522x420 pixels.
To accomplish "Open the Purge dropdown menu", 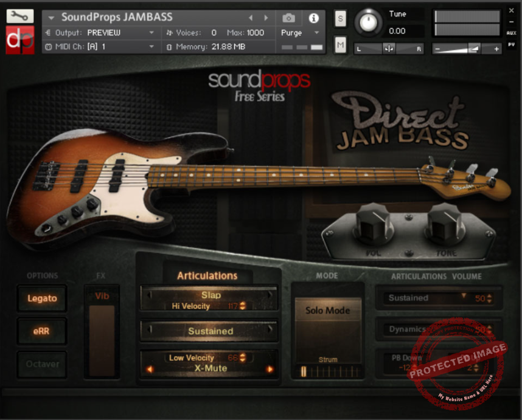I will point(300,33).
